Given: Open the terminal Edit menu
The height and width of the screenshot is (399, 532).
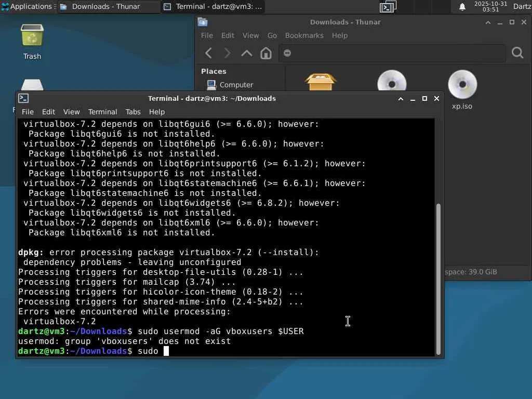Looking at the screenshot, I should point(48,112).
